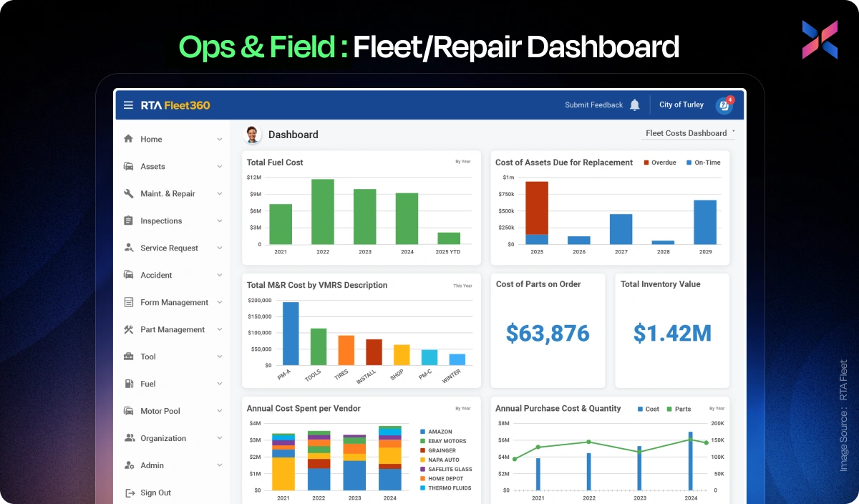Viewport: 859px width, 504px height.
Task: Click the Fuel pump icon
Action: (128, 384)
